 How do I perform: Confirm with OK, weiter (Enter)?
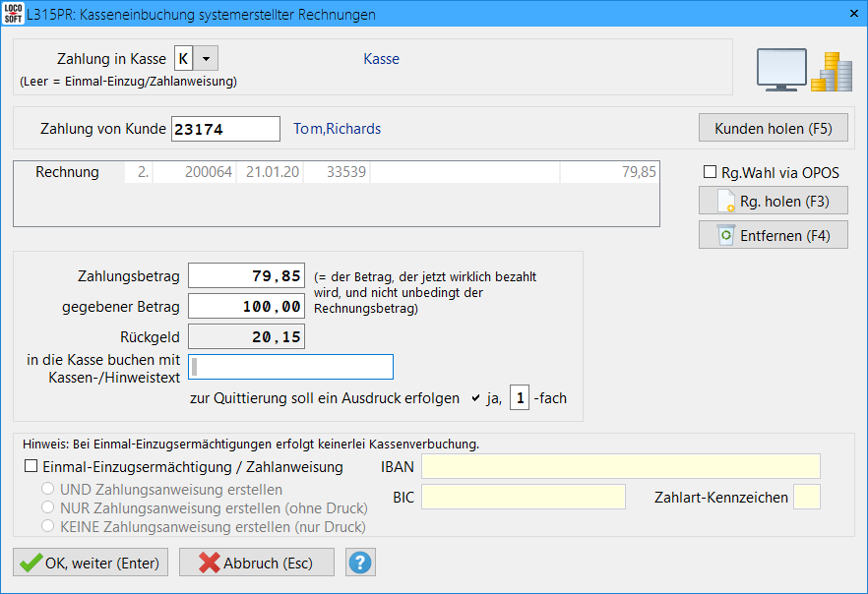[91, 563]
